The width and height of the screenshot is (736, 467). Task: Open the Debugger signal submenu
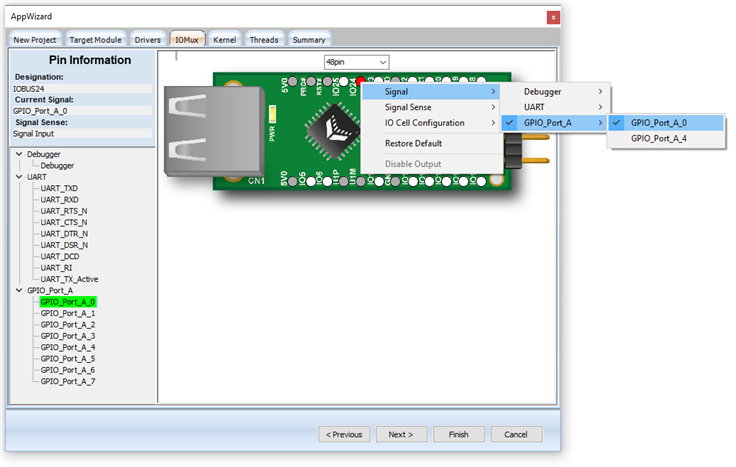(x=553, y=92)
